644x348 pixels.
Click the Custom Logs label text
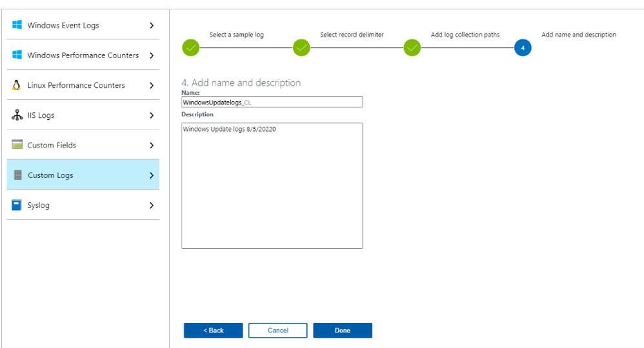(x=50, y=175)
